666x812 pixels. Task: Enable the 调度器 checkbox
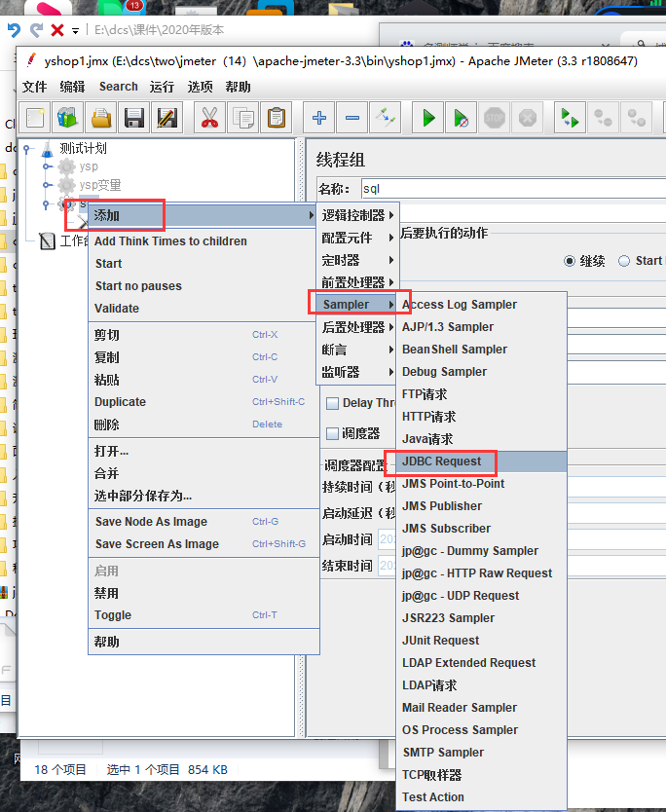coord(332,433)
